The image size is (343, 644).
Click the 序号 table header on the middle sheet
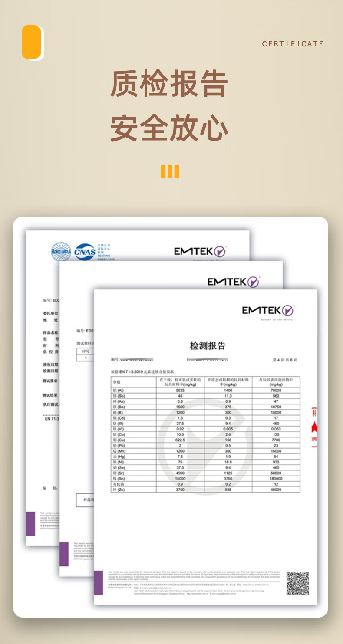pos(85,352)
